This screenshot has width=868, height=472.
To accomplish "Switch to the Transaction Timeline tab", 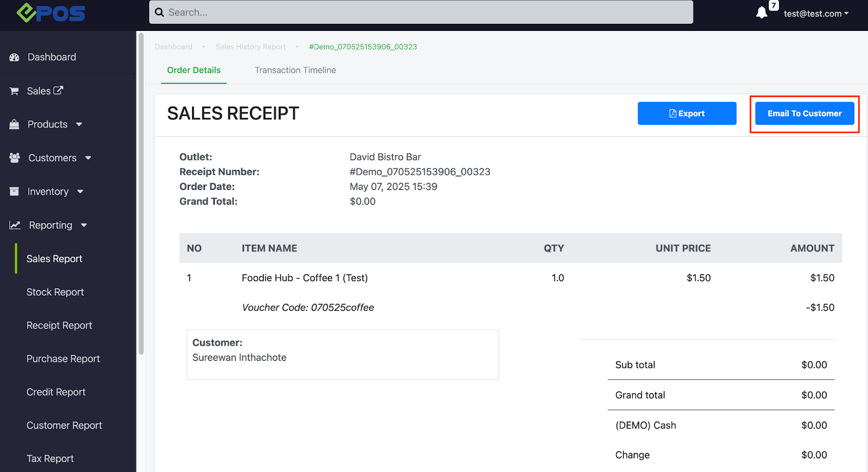I will pos(295,70).
